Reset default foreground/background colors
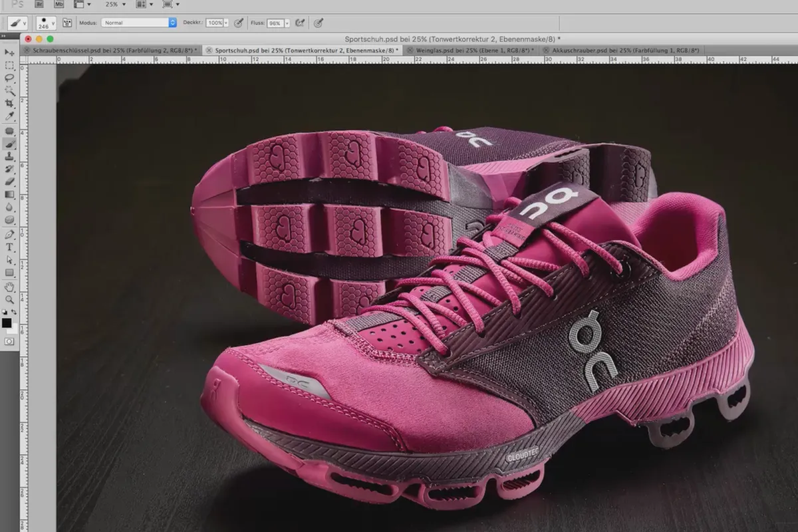Screen dimensions: 798x532 pos(5,312)
